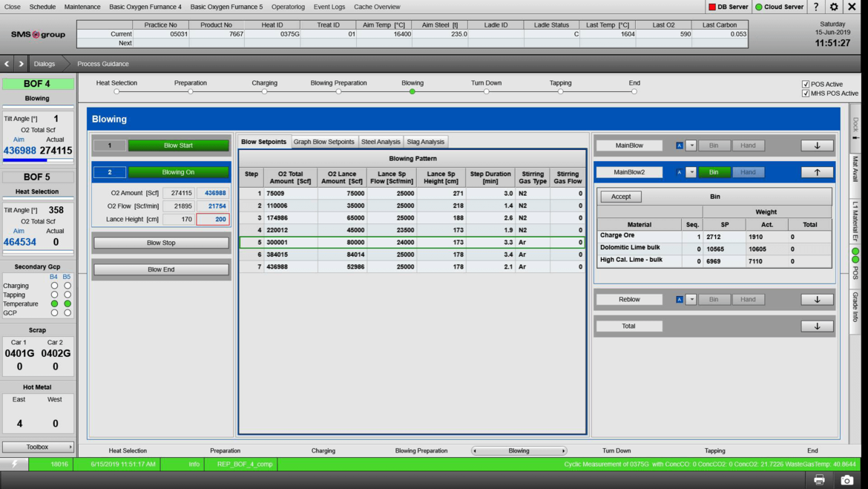Image resolution: width=868 pixels, height=489 pixels.
Task: Click the MainBlow A mode indicator
Action: click(x=680, y=145)
